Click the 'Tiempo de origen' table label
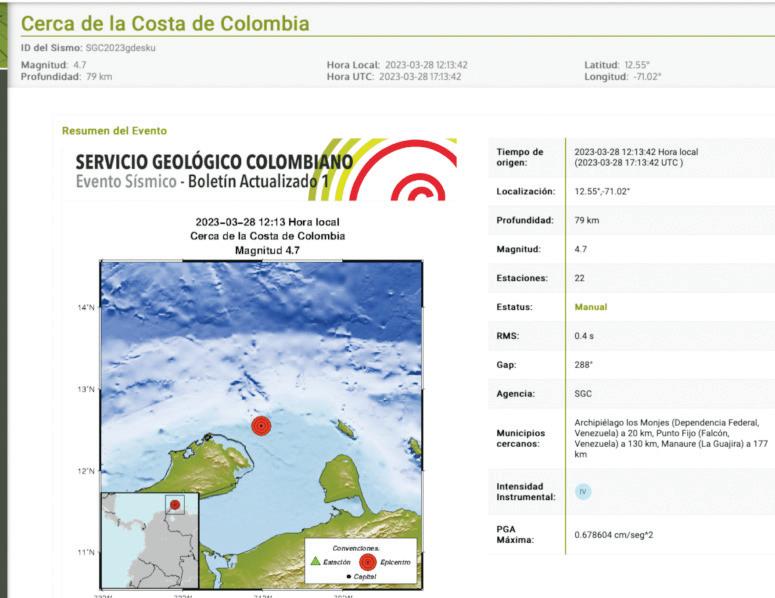 519,157
